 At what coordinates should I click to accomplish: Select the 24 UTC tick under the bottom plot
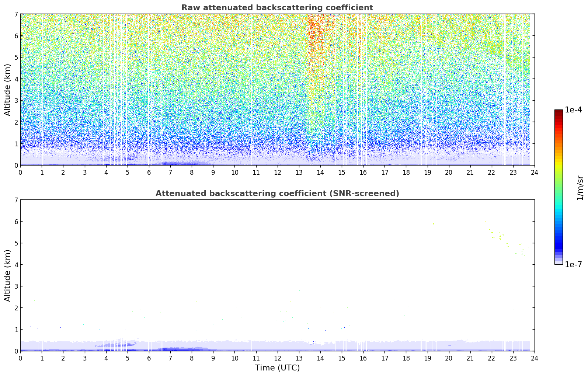(534, 358)
